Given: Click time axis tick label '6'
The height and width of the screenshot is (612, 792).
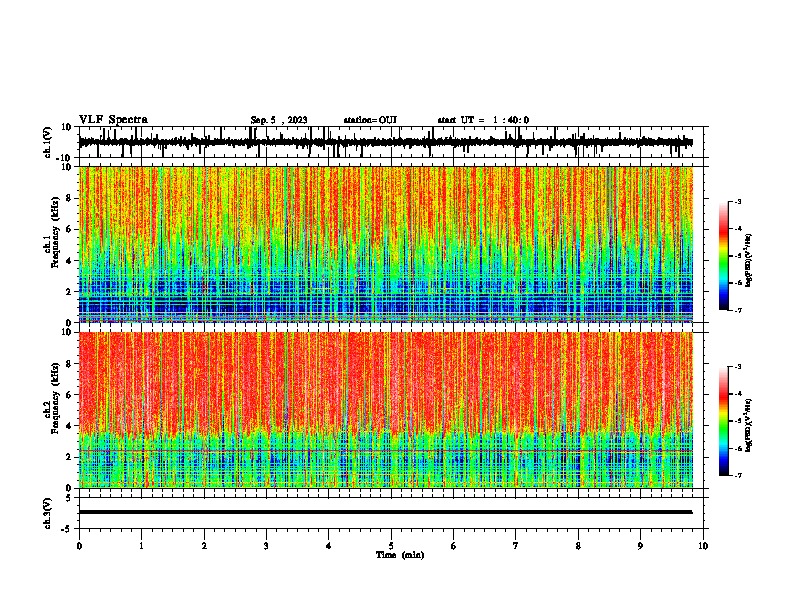Looking at the screenshot, I should click(x=453, y=546).
